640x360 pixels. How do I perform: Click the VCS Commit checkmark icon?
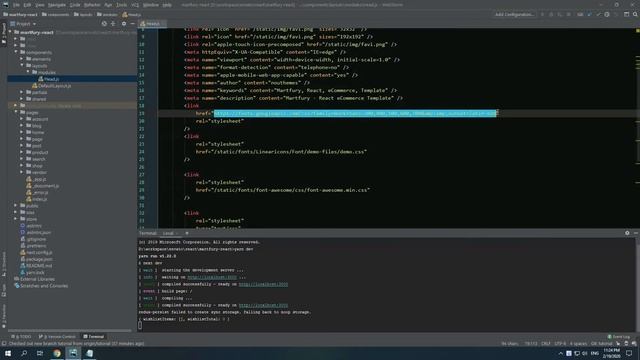point(598,14)
